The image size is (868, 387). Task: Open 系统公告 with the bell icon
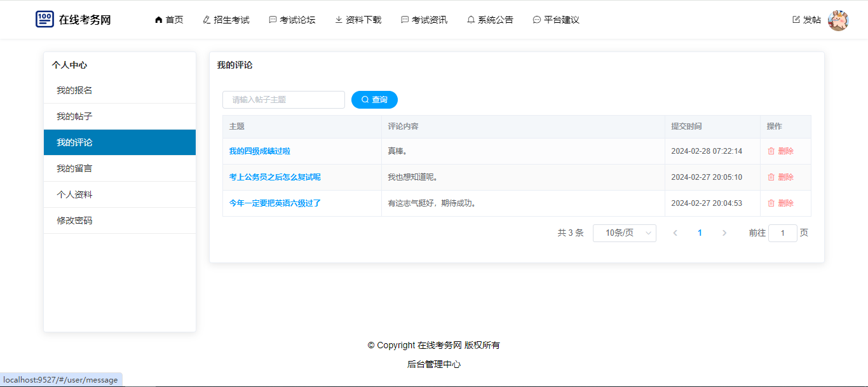tap(471, 20)
